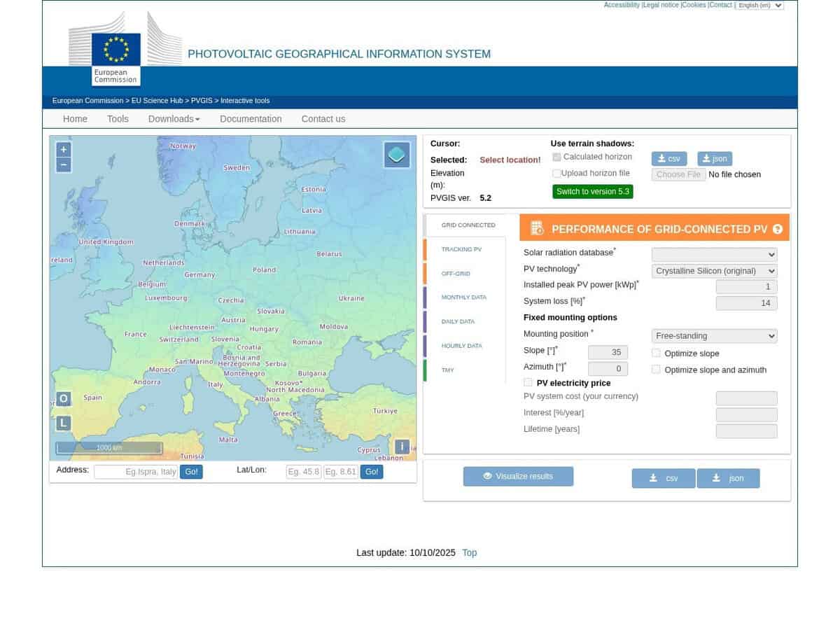Select the Grid Connected tab
840x630 pixels.
pos(468,225)
